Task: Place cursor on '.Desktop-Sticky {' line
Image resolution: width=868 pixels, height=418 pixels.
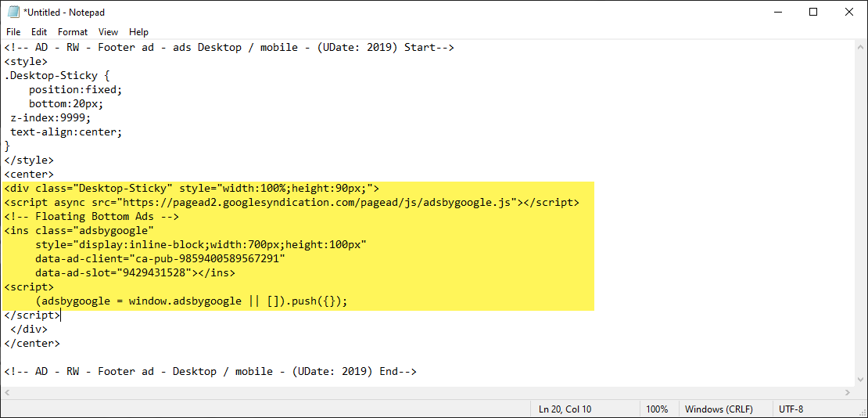Action: [57, 75]
